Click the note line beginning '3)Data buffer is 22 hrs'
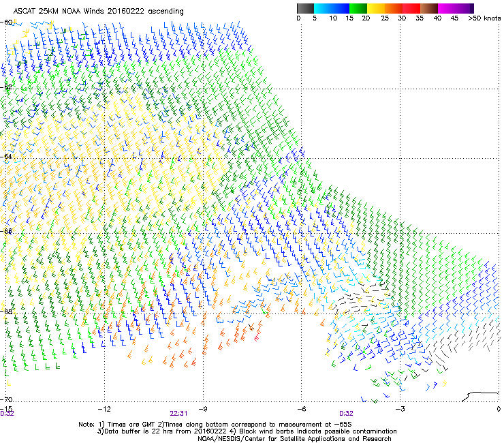The width and height of the screenshot is (504, 443). point(247,431)
